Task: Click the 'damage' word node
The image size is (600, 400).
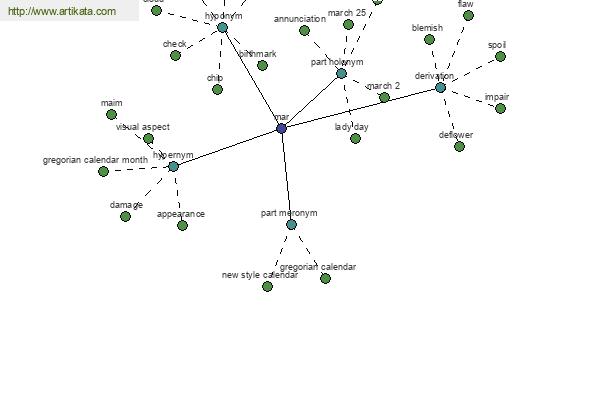Action: coord(126,217)
